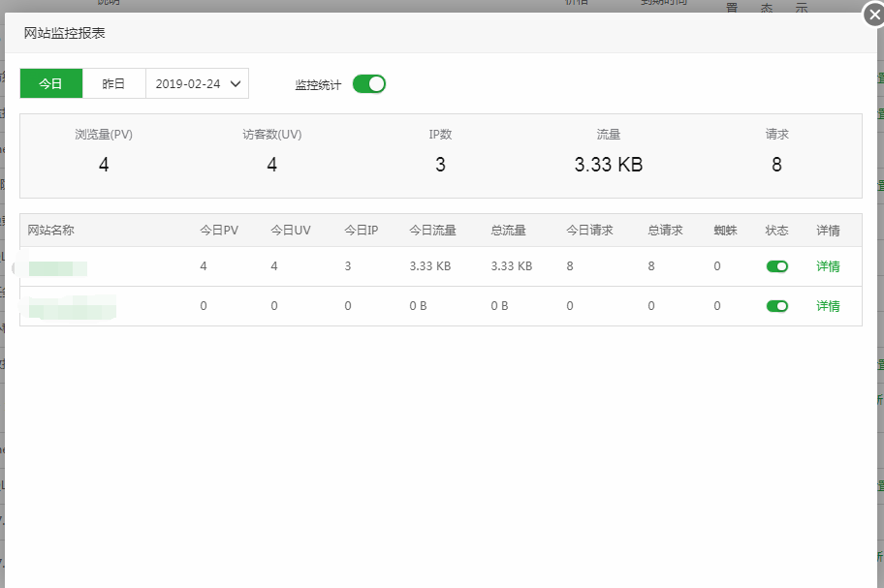The width and height of the screenshot is (884, 588).
Task: Open 详情 for the first site row
Action: tap(828, 266)
